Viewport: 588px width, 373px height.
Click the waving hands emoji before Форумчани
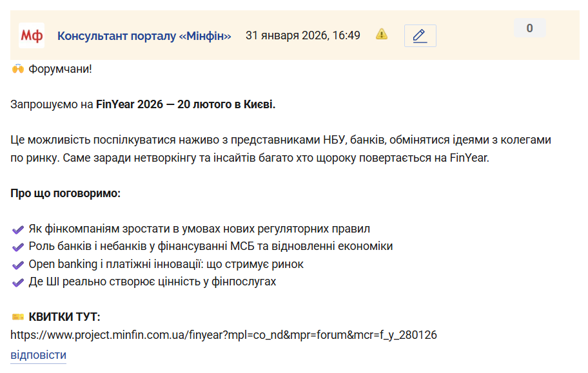click(x=18, y=68)
